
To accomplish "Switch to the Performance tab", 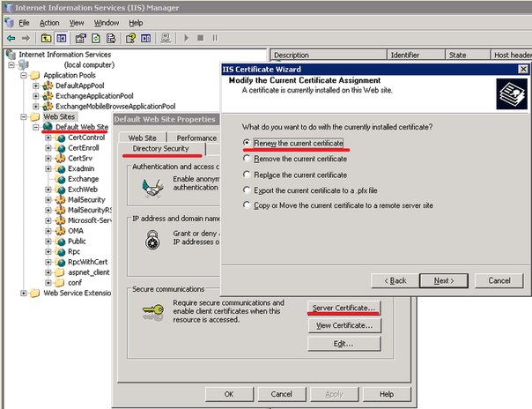I will (x=196, y=138).
